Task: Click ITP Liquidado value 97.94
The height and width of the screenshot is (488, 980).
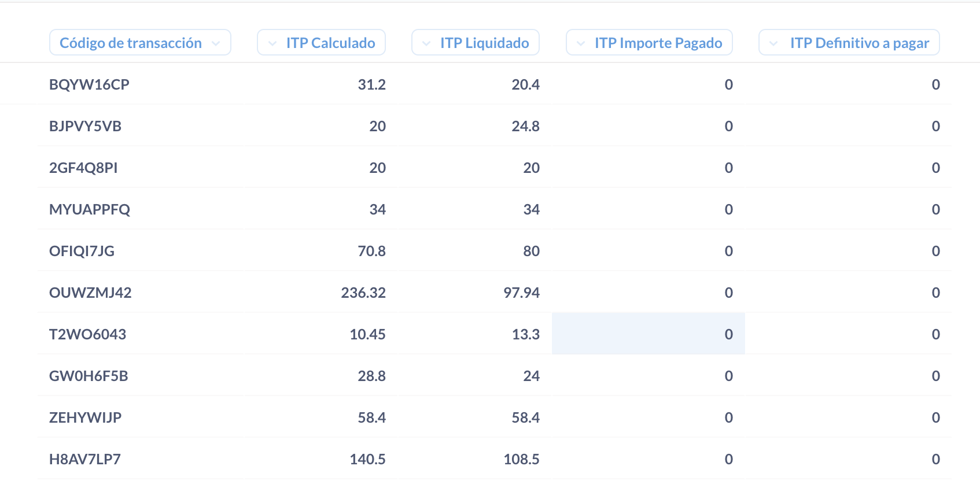Action: (521, 293)
